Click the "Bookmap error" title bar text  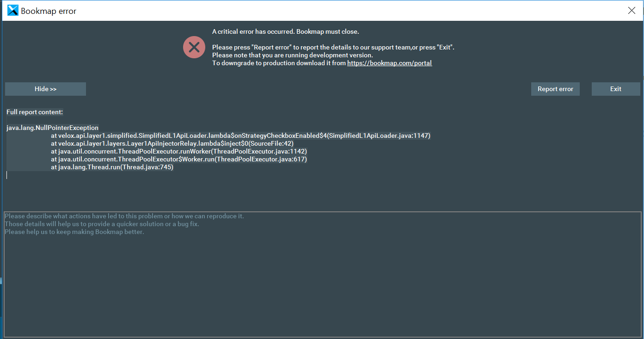click(x=49, y=11)
